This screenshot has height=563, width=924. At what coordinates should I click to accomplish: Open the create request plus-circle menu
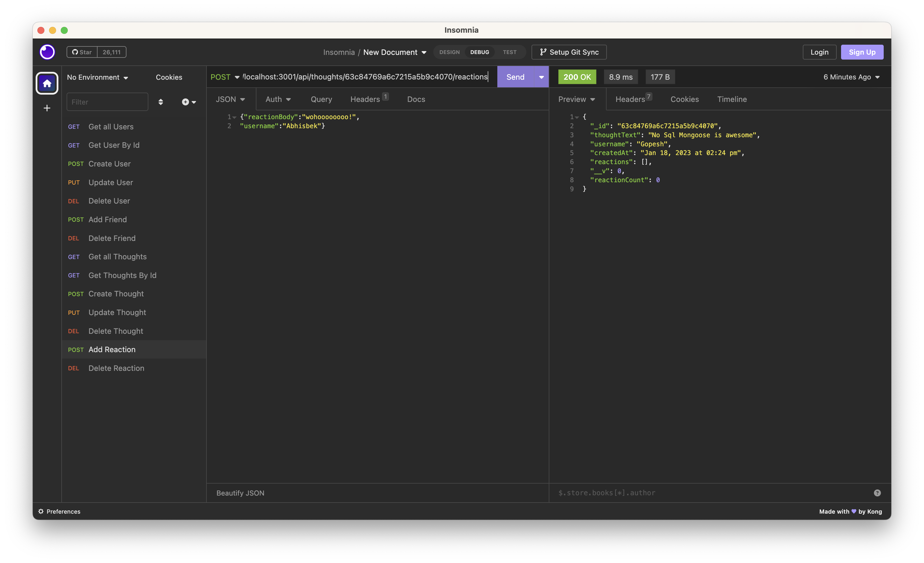point(189,102)
